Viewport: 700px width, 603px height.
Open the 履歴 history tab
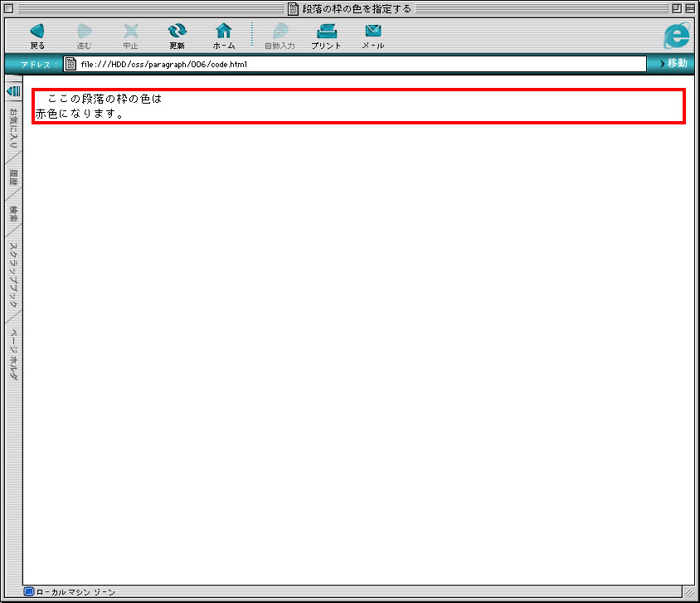pyautogui.click(x=14, y=177)
